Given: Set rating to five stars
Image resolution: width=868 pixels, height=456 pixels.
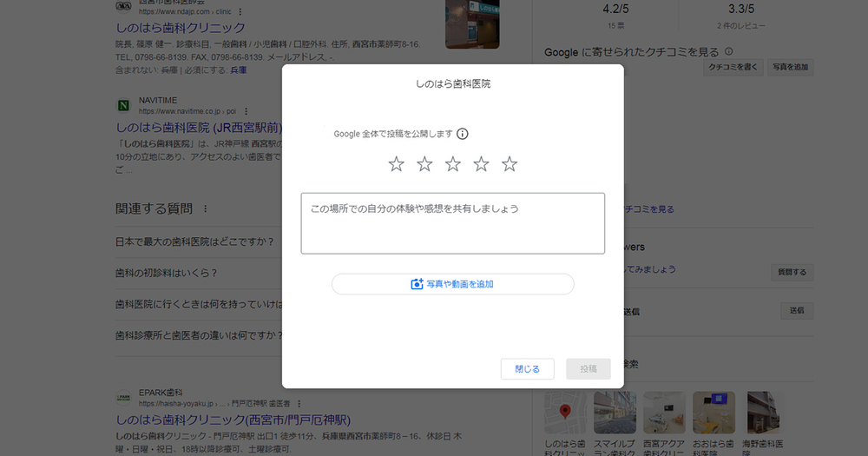Looking at the screenshot, I should (x=510, y=164).
